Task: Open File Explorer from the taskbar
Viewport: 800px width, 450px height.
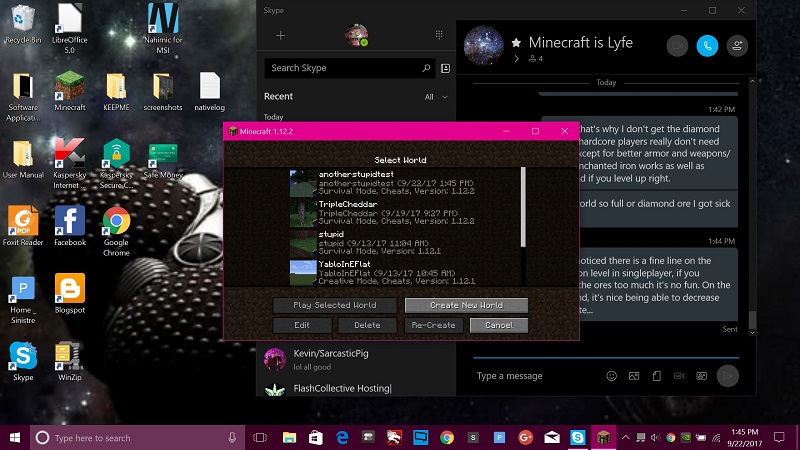Action: (x=289, y=438)
